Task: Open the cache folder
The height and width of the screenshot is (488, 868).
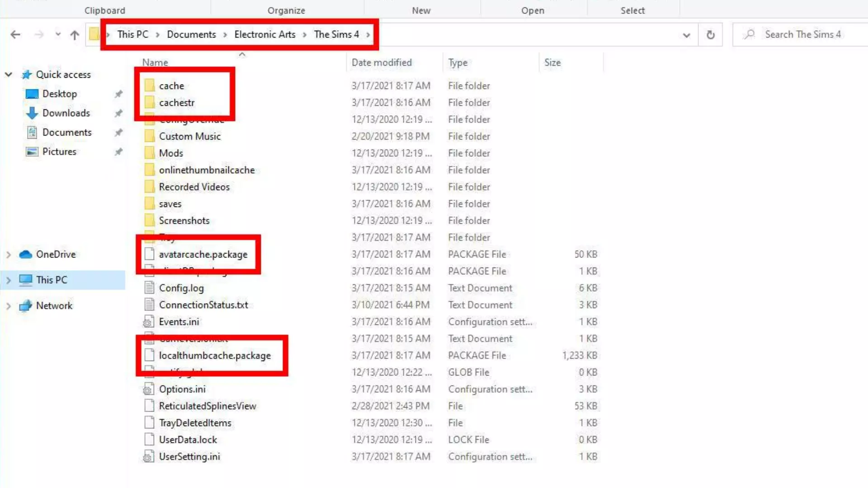Action: (171, 85)
